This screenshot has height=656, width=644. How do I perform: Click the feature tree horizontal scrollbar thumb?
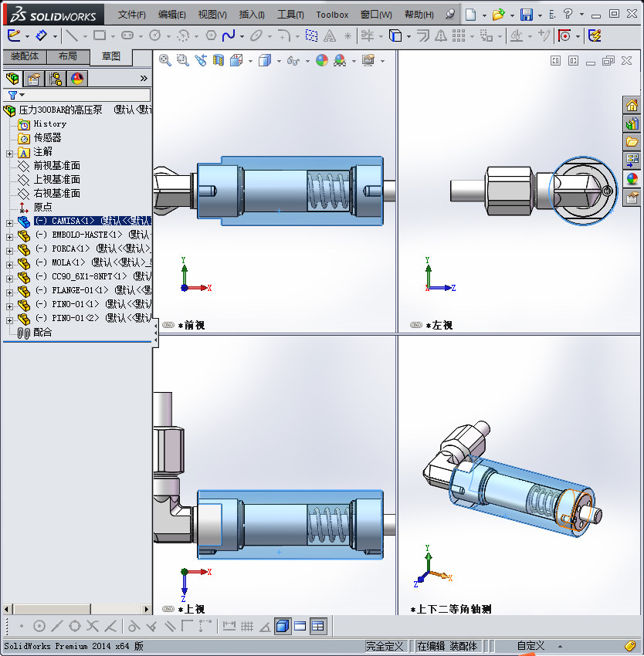click(x=51, y=609)
